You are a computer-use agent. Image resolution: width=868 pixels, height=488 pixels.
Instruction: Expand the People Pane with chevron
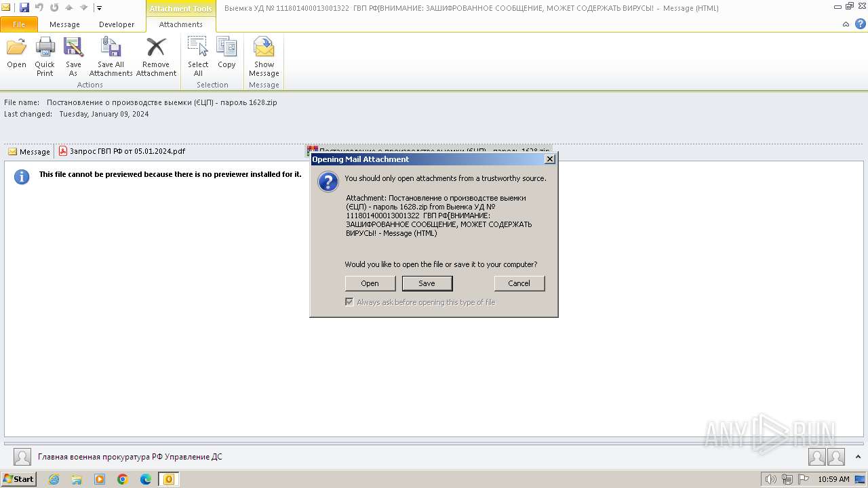pyautogui.click(x=859, y=457)
